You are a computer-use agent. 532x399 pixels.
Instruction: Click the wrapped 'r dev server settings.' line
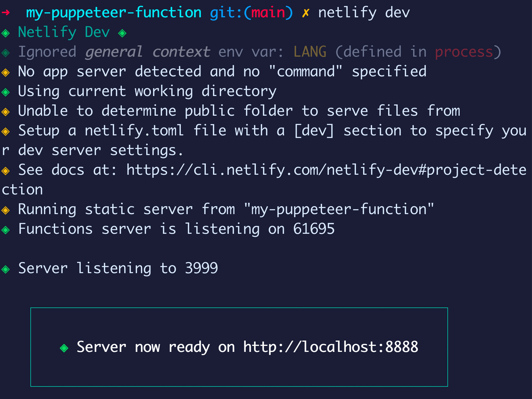[x=92, y=150]
